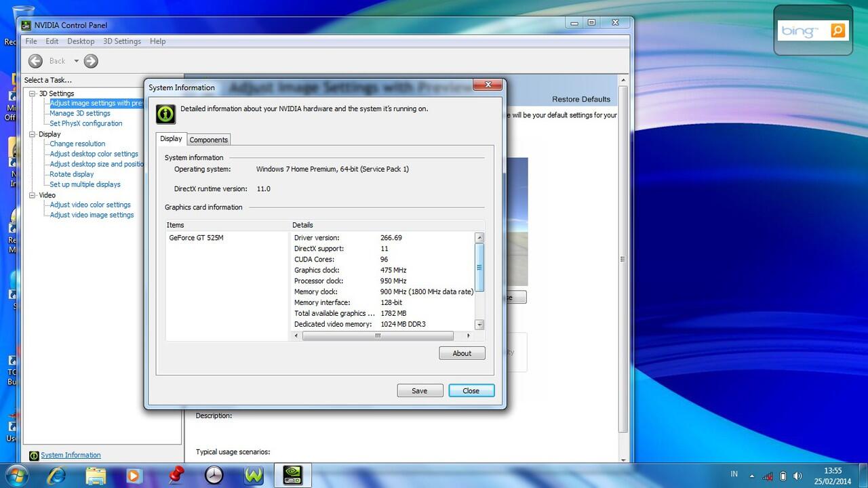Click NVIDIA Control Panel title bar icon
The image size is (868, 488).
tap(26, 26)
